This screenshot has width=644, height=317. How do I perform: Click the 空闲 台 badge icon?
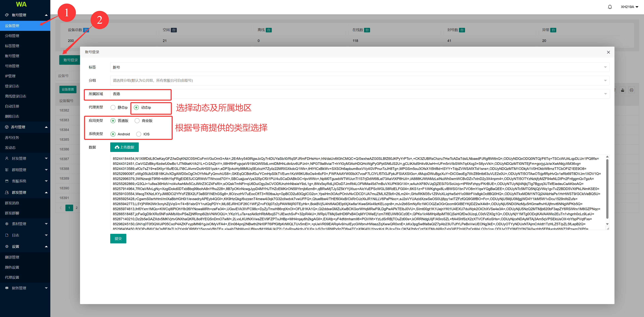point(174,30)
